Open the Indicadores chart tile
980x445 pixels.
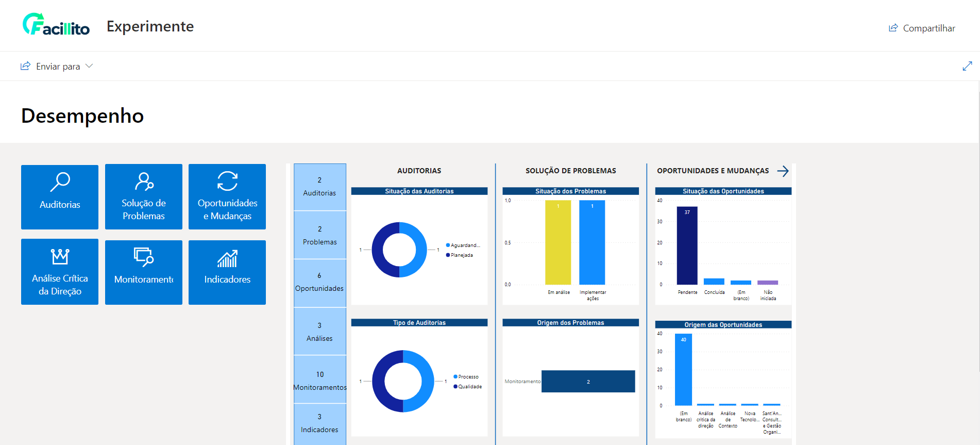click(227, 272)
